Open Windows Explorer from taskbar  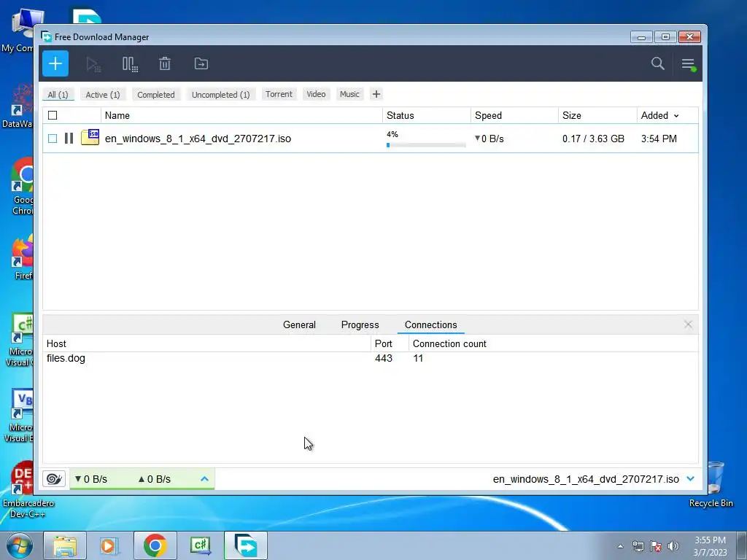pos(65,545)
